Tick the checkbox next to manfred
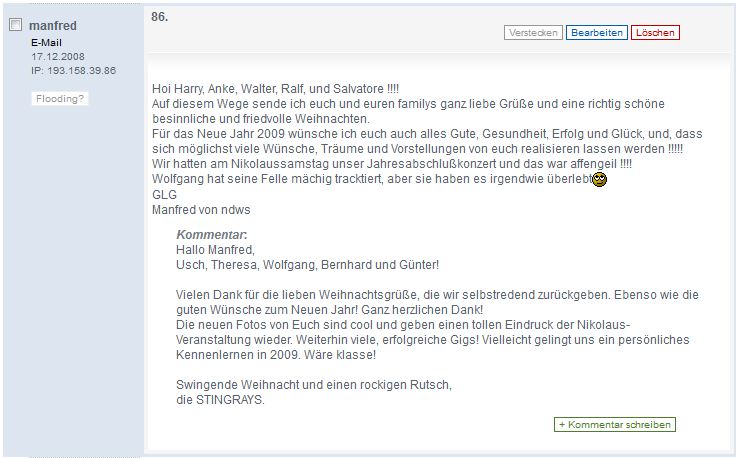The width and height of the screenshot is (736, 458). coord(15,25)
